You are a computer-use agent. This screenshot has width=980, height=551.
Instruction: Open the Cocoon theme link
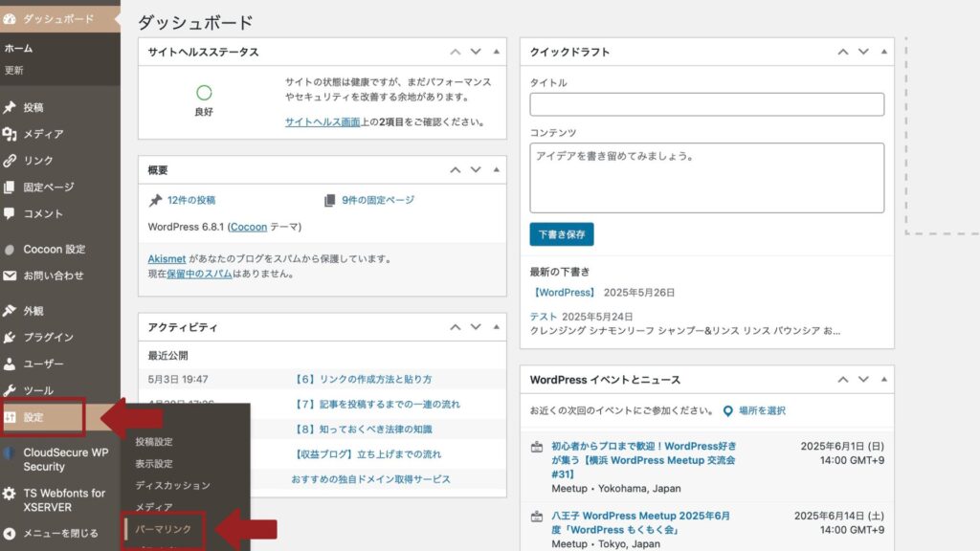tap(249, 228)
